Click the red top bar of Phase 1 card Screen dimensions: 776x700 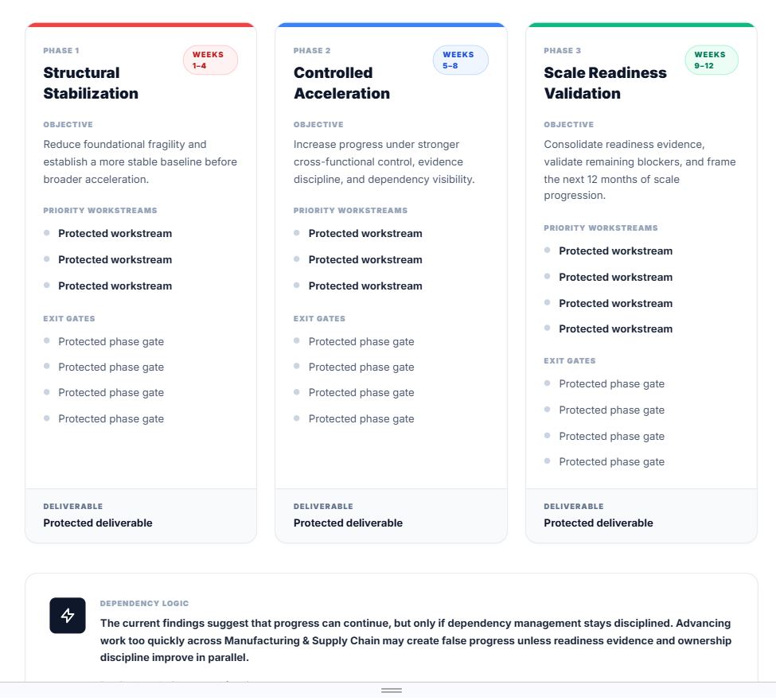tap(141, 25)
